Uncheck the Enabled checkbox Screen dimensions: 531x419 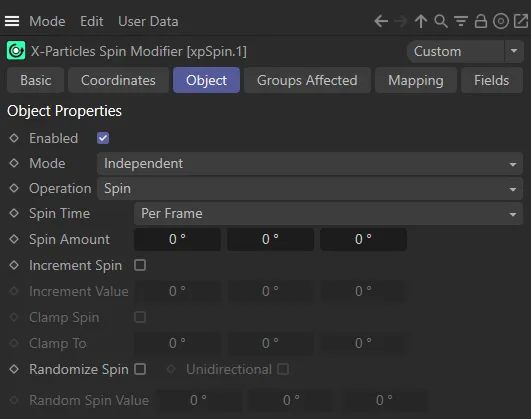pos(103,138)
